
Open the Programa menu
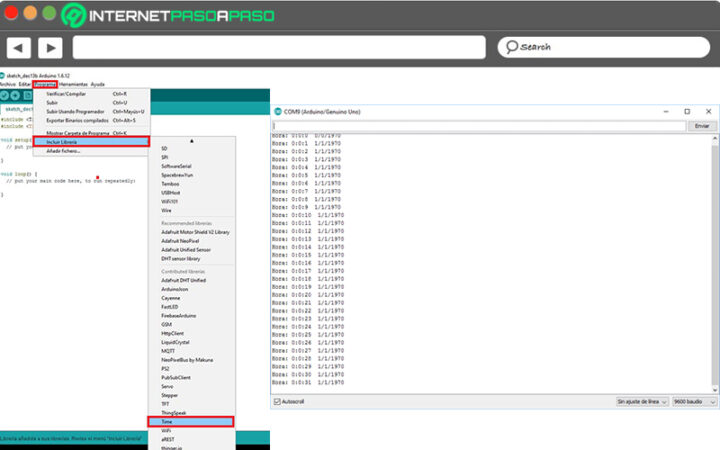[45, 84]
